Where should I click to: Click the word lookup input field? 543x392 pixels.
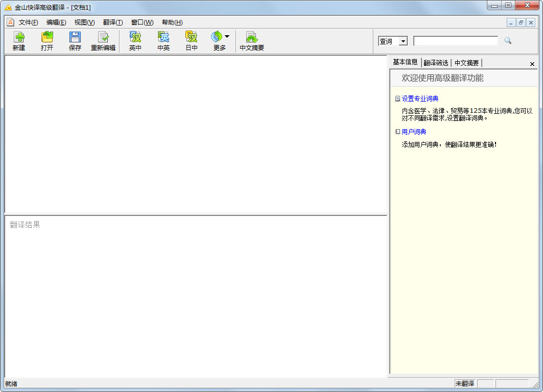click(456, 41)
